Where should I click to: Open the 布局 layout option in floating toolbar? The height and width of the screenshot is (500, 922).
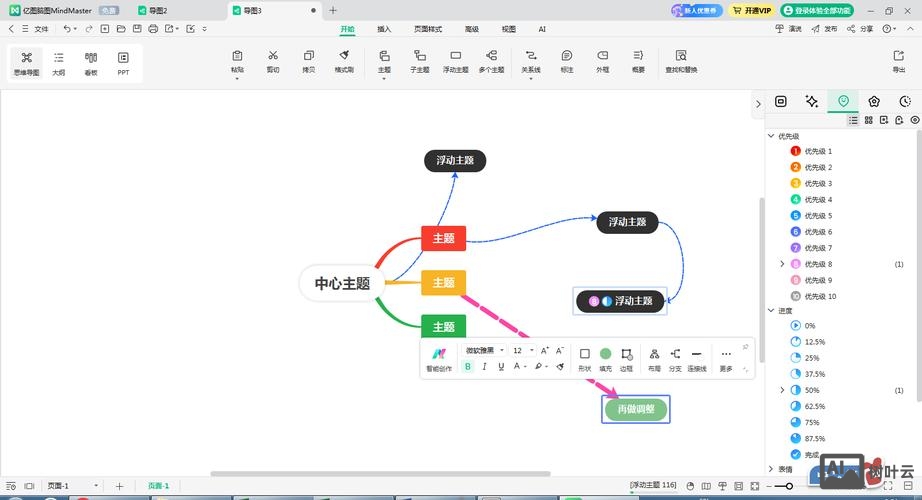click(654, 358)
